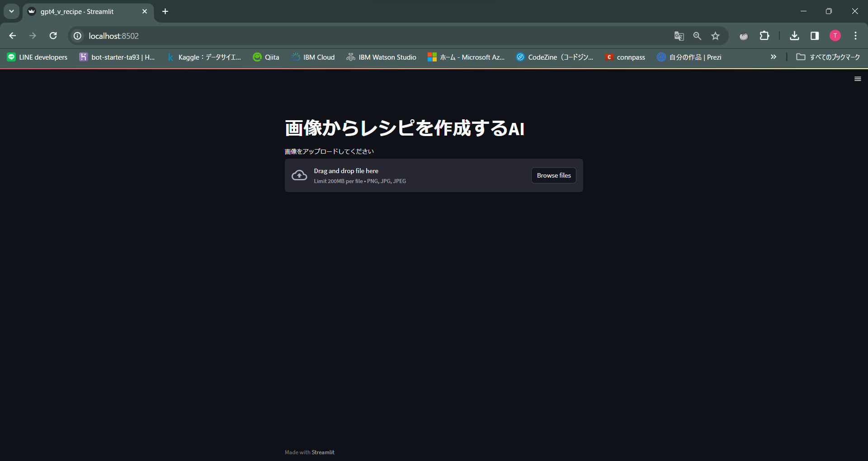Screen dimensions: 868x461
Task: Open bot-starter-ta93 Heroku bookmark
Action: 117,57
